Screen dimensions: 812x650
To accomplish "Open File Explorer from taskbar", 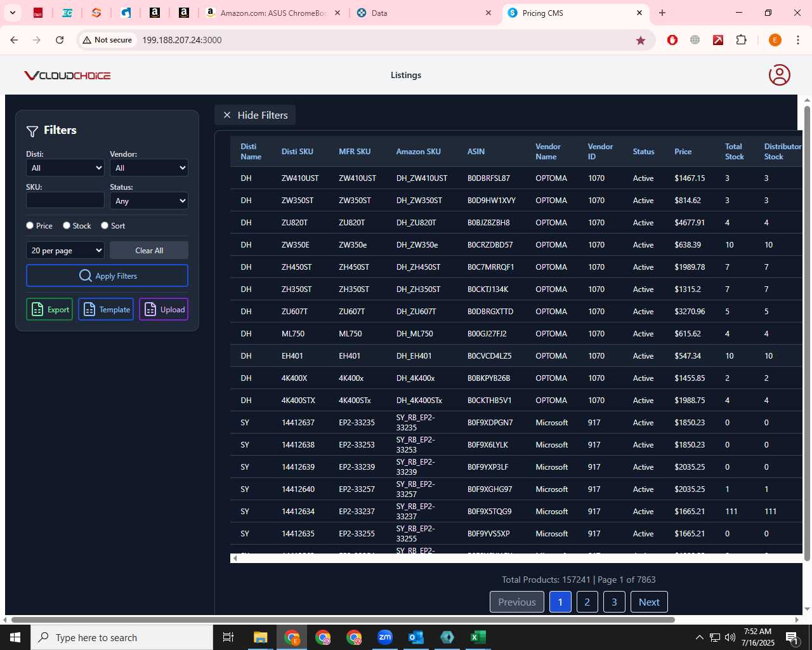I will 261,637.
